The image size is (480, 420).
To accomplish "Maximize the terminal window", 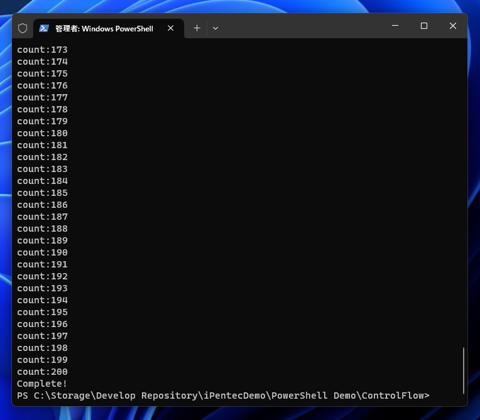I will click(x=424, y=26).
